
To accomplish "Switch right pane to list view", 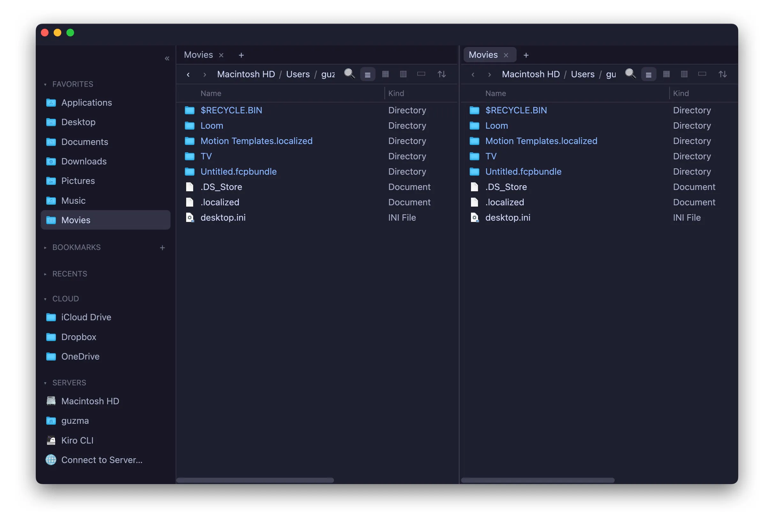I will (x=648, y=74).
